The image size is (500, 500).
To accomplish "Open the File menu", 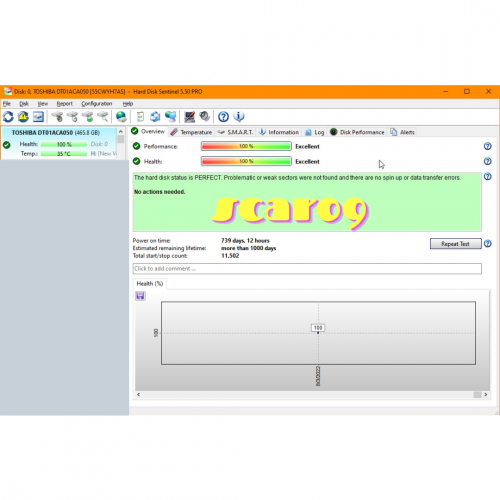I will 7,104.
